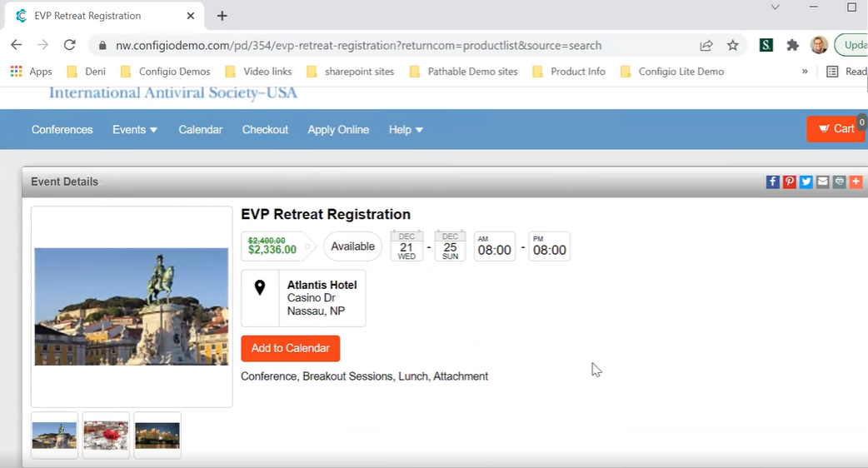Expand the Events dropdown menu

135,130
